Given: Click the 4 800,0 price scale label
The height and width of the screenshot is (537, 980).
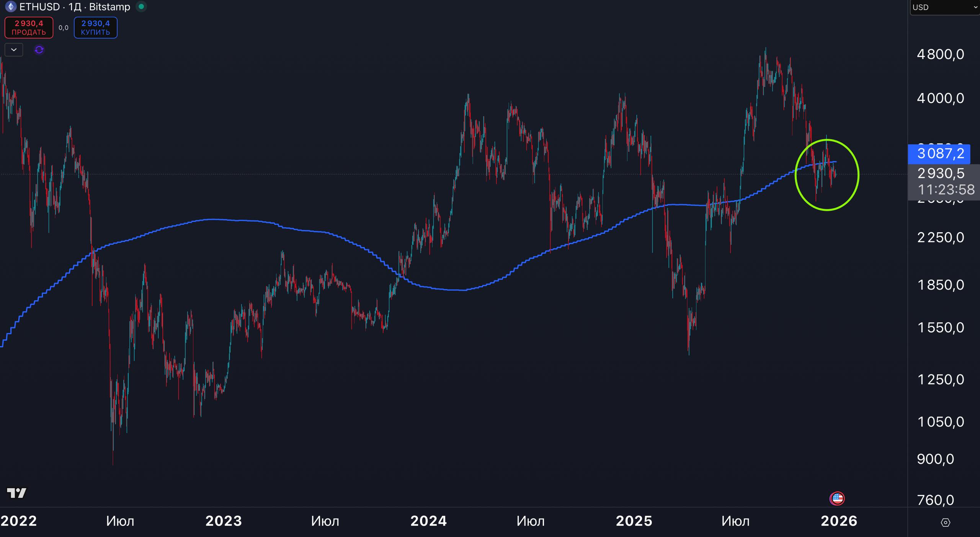Looking at the screenshot, I should (940, 54).
